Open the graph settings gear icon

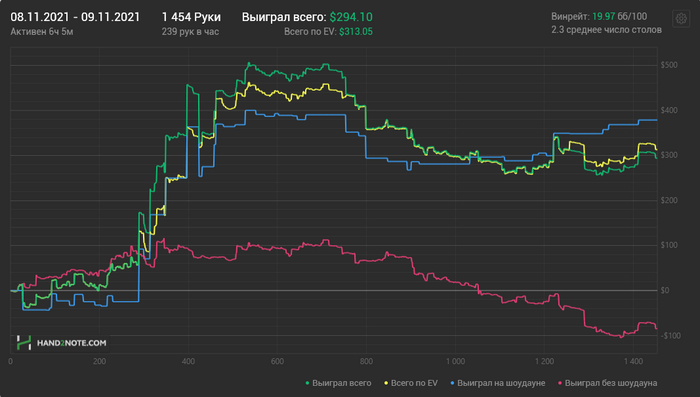[x=681, y=19]
